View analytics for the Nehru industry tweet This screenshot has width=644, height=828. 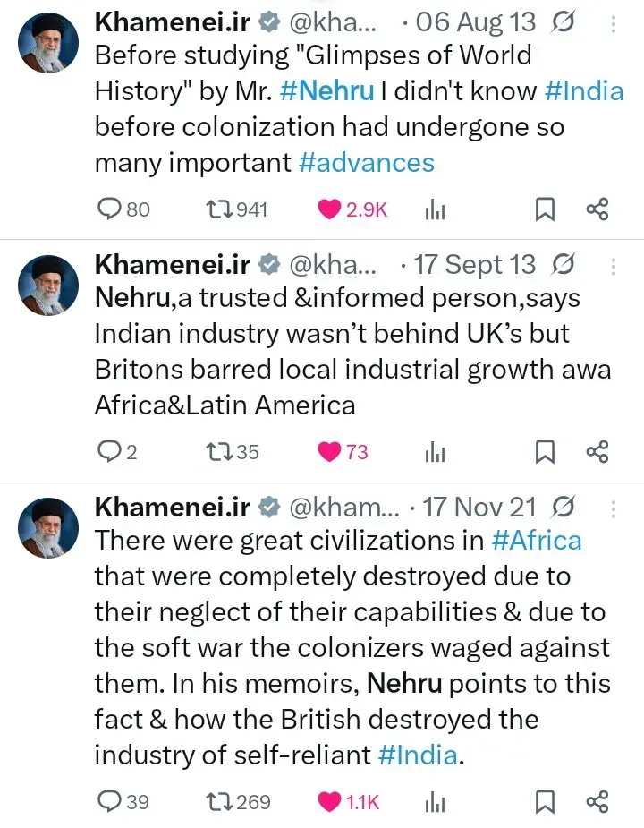pyautogui.click(x=435, y=452)
